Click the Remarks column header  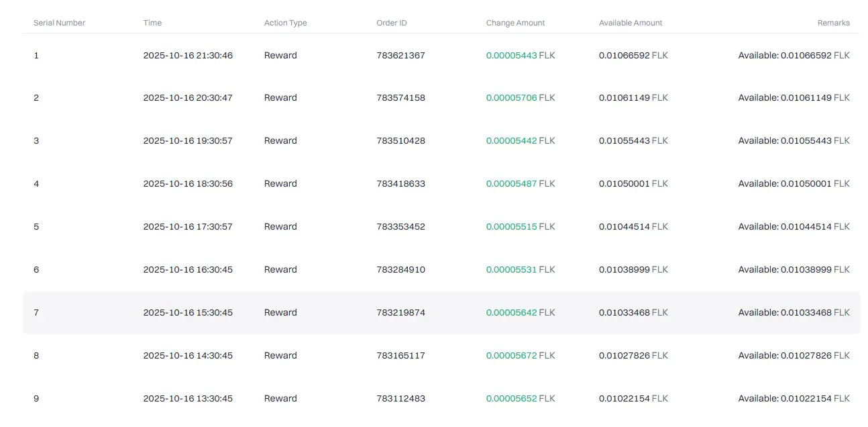[x=833, y=23]
